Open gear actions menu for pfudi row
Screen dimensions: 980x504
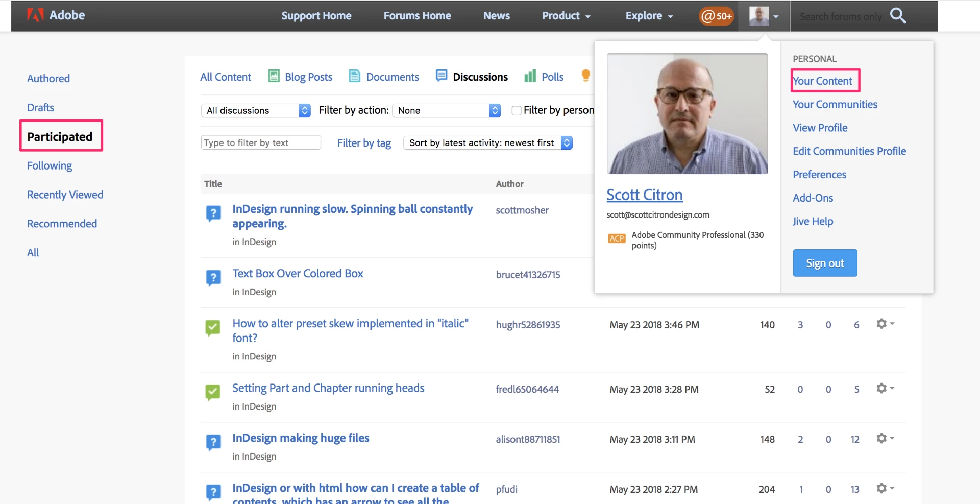click(x=885, y=488)
